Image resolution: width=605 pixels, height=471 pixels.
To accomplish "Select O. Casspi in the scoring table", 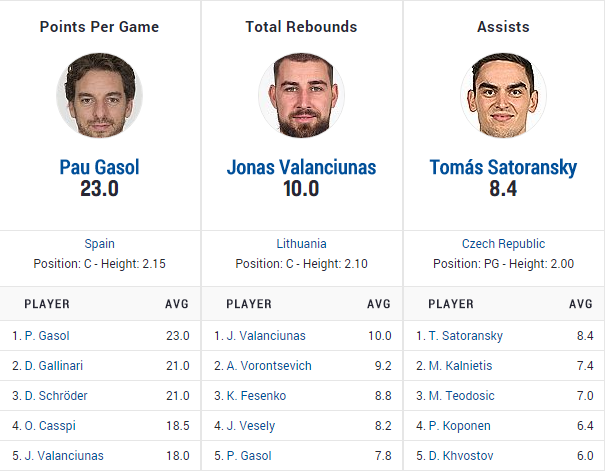I will pos(47,426).
